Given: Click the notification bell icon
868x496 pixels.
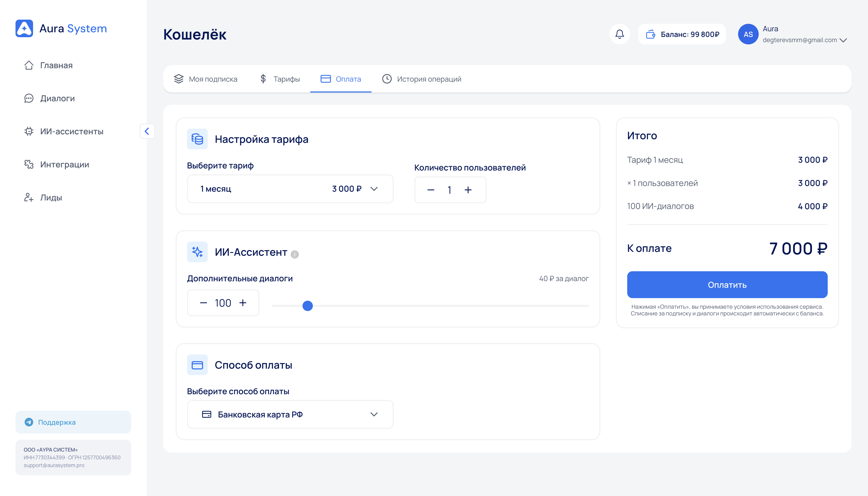Looking at the screenshot, I should pos(619,34).
